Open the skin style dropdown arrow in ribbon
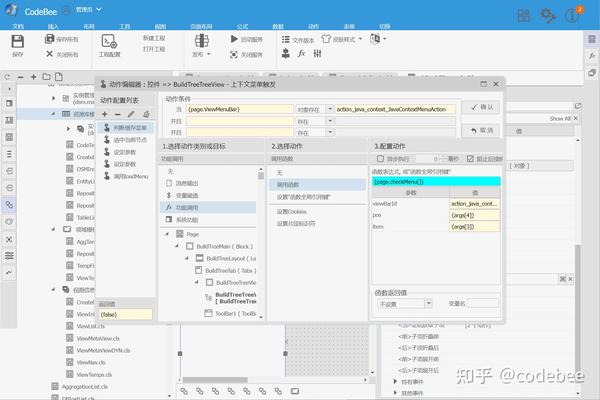 click(x=360, y=39)
